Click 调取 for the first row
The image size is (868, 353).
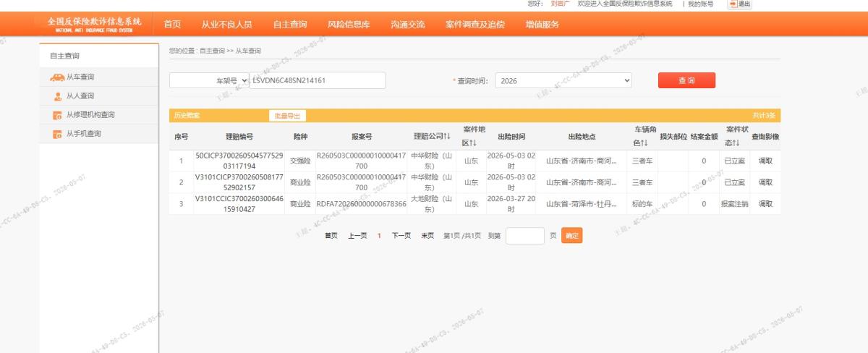765,161
